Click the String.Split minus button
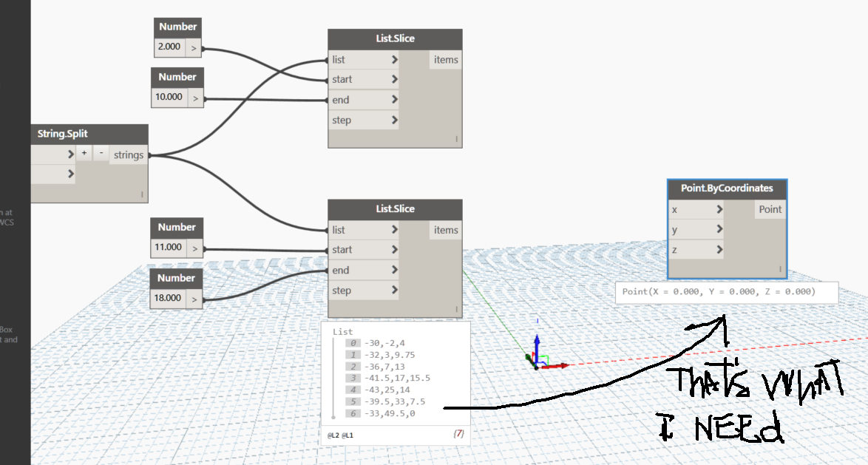The image size is (868, 465). point(101,153)
